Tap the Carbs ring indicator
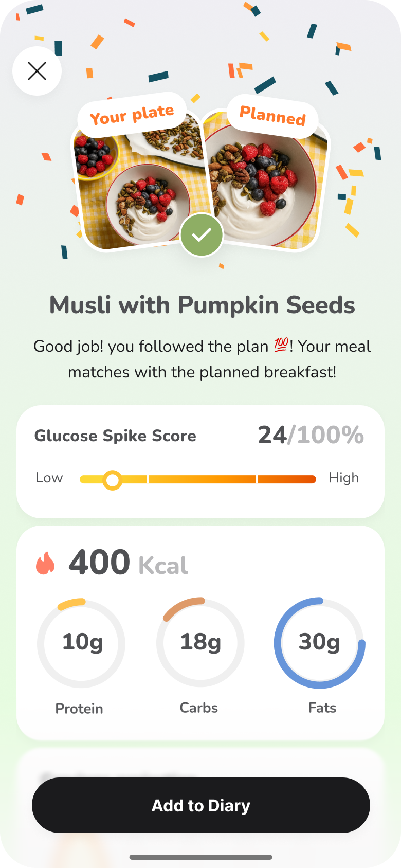Image resolution: width=401 pixels, height=868 pixels. click(199, 643)
